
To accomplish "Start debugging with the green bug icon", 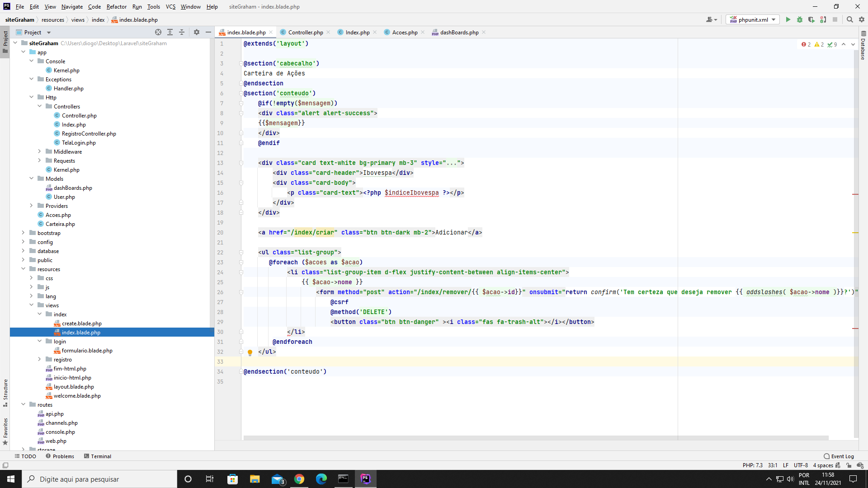I will (x=800, y=19).
